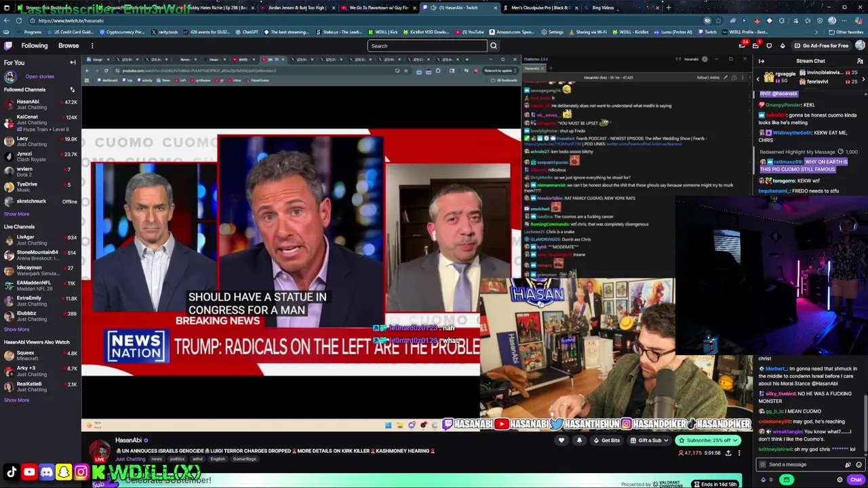Screen dimensions: 868x488
Task: Show more live channels
Action: [16, 329]
